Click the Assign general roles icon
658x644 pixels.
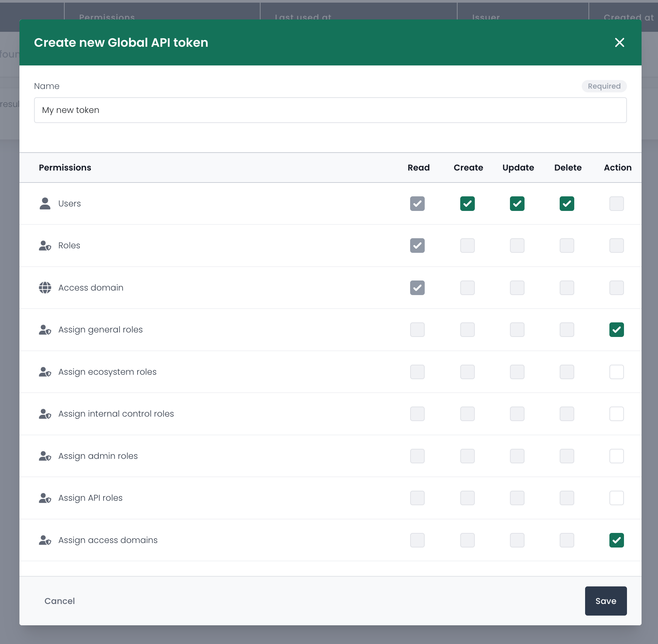point(45,330)
